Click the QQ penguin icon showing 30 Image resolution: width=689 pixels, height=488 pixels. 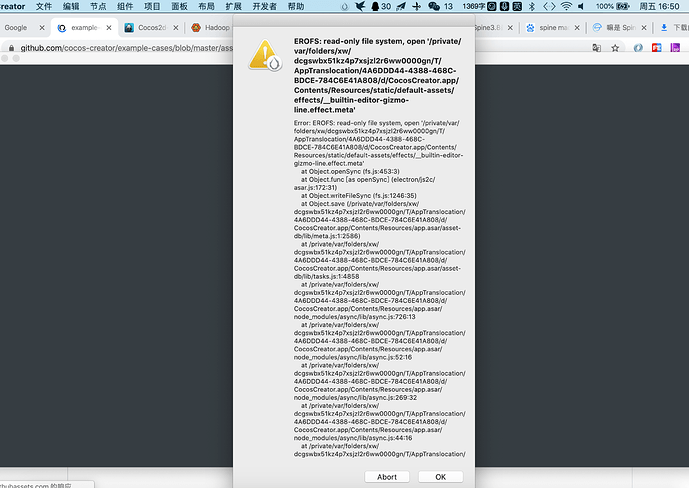click(381, 6)
